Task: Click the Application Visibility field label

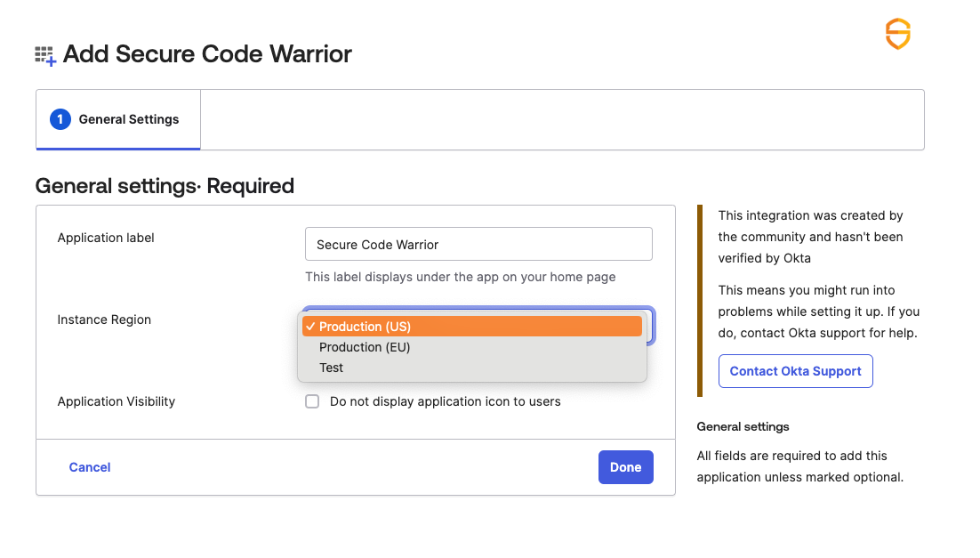Action: 116,401
